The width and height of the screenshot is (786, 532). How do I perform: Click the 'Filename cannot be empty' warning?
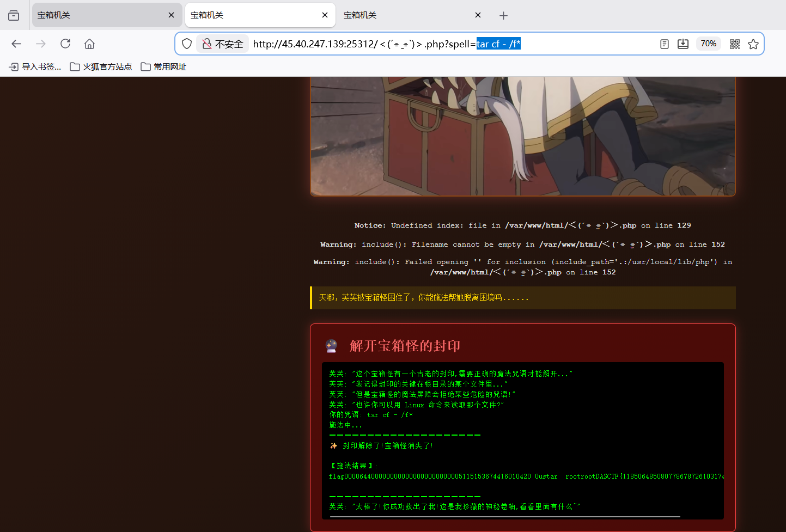pos(523,244)
